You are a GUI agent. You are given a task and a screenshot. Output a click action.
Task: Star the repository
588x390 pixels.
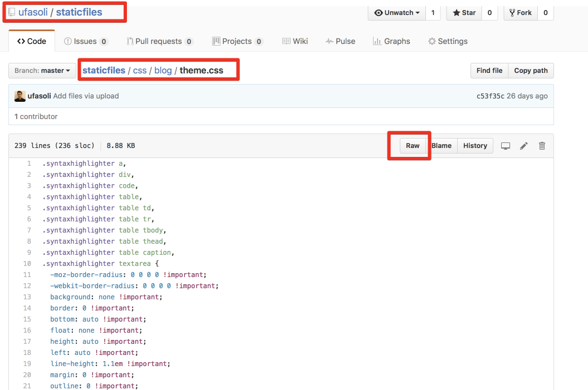[x=464, y=13]
